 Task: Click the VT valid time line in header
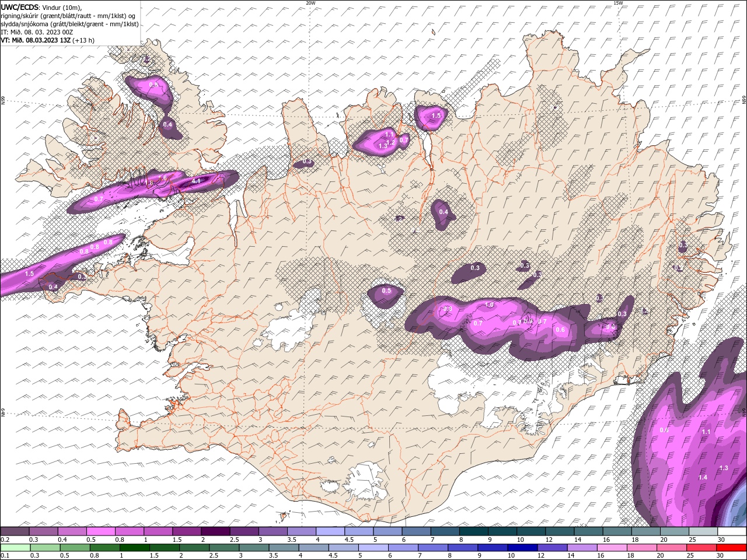[47, 40]
